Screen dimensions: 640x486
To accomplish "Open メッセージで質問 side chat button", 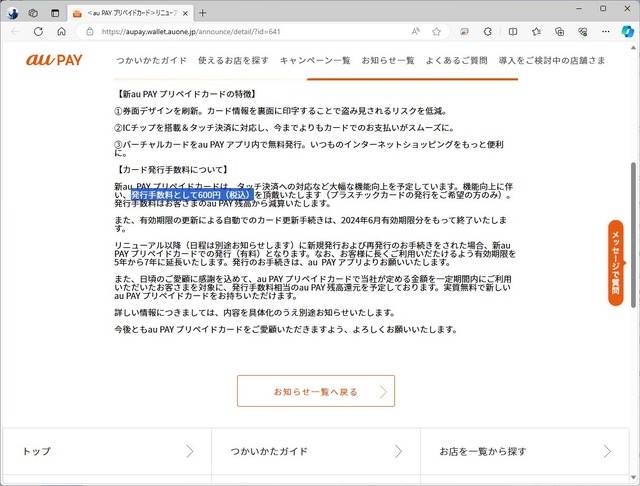I will [x=616, y=263].
